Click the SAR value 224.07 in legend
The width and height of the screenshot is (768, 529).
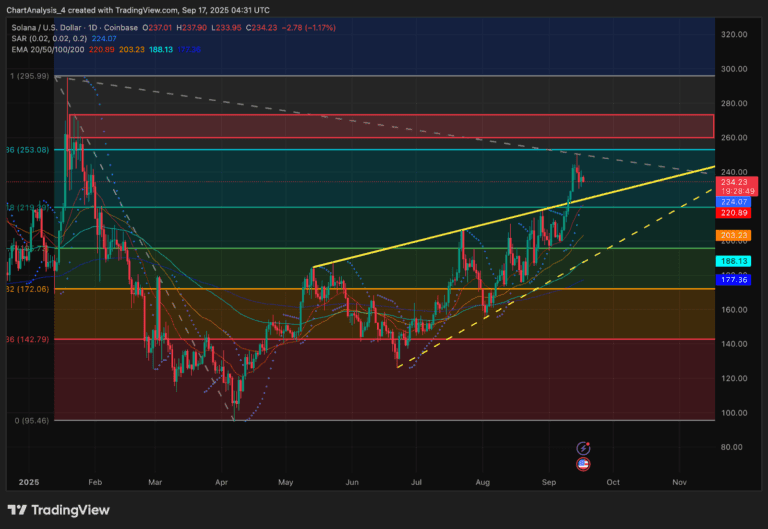104,39
